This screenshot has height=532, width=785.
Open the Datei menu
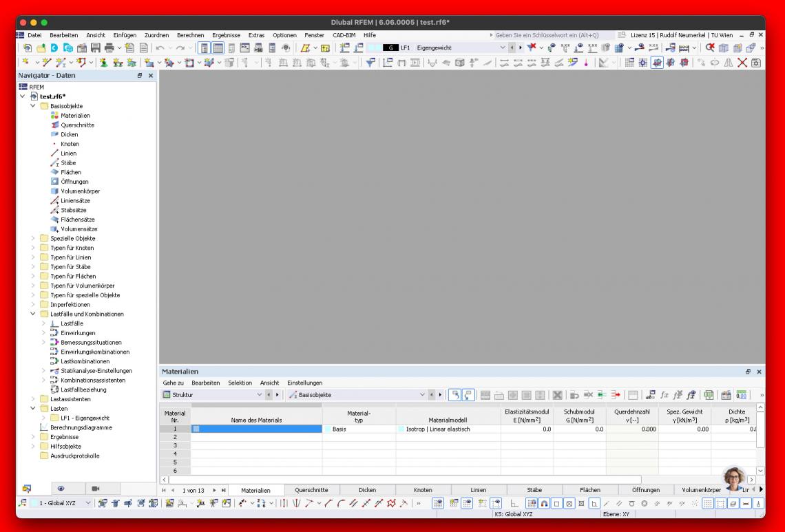34,35
